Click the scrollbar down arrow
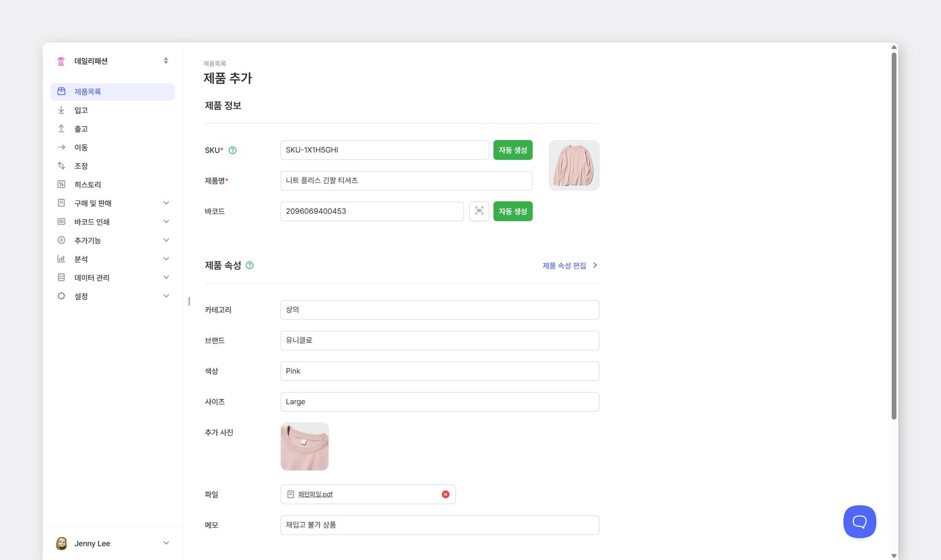Image resolution: width=941 pixels, height=560 pixels. (894, 556)
